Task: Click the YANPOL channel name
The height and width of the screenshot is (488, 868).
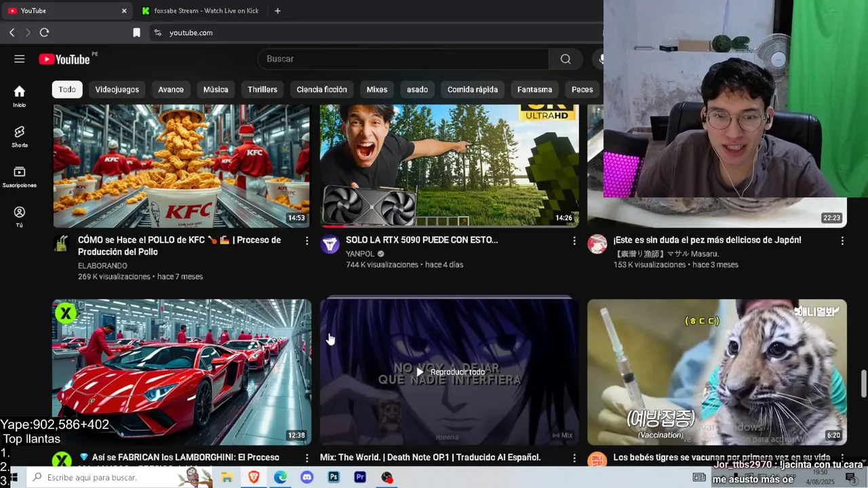Action: pos(361,253)
